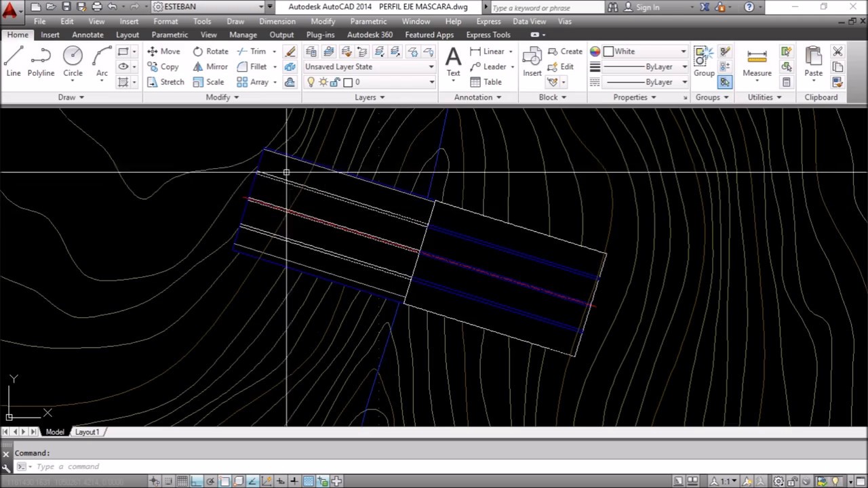Toggle Grid Display in status bar
Screen dimensions: 868x488
tap(182, 481)
